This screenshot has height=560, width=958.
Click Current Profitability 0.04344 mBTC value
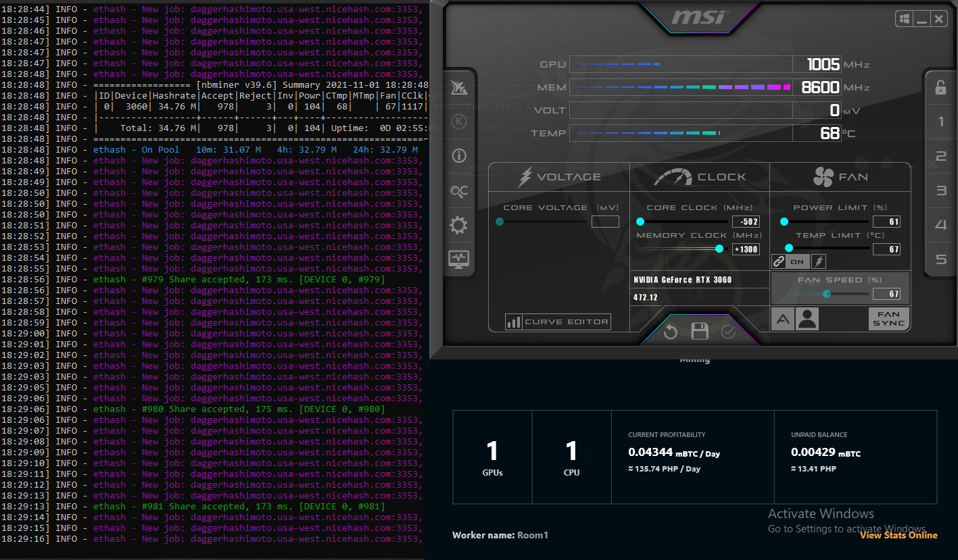click(x=674, y=453)
